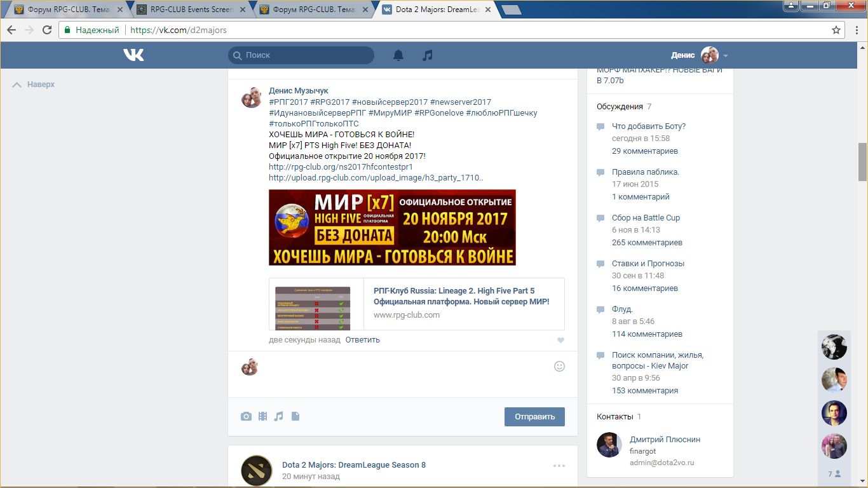868x488 pixels.
Task: Open the emoji smiley picker
Action: 559,366
